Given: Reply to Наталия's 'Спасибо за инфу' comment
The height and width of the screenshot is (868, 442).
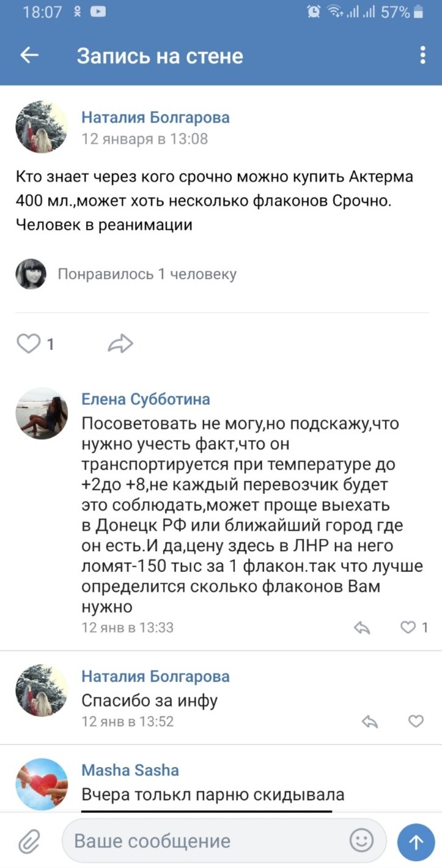Looking at the screenshot, I should (x=370, y=722).
